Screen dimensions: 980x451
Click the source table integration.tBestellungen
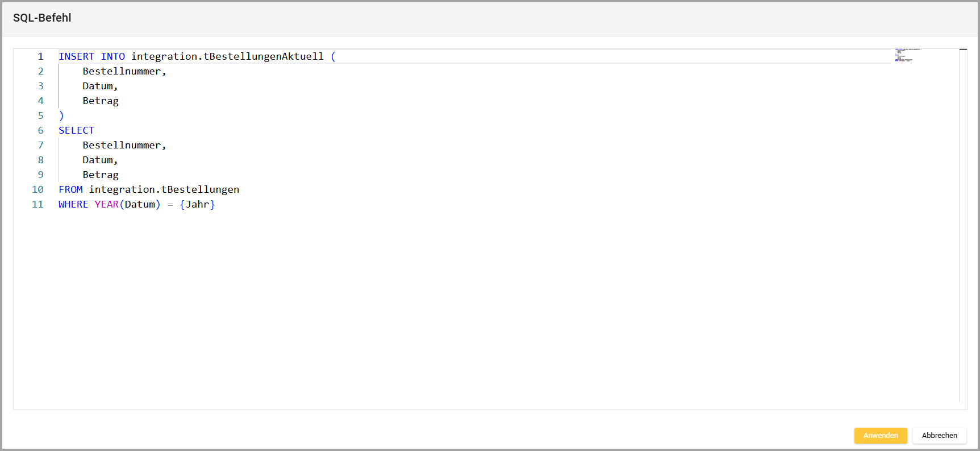(164, 189)
